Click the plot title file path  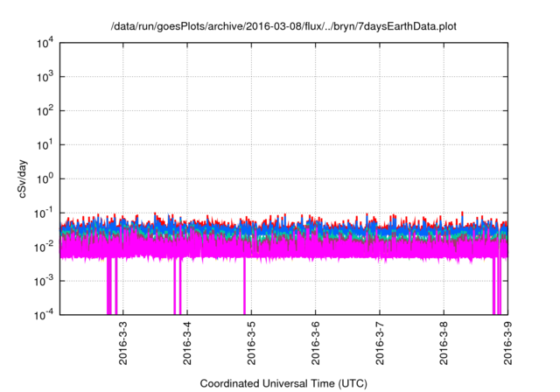coord(283,26)
